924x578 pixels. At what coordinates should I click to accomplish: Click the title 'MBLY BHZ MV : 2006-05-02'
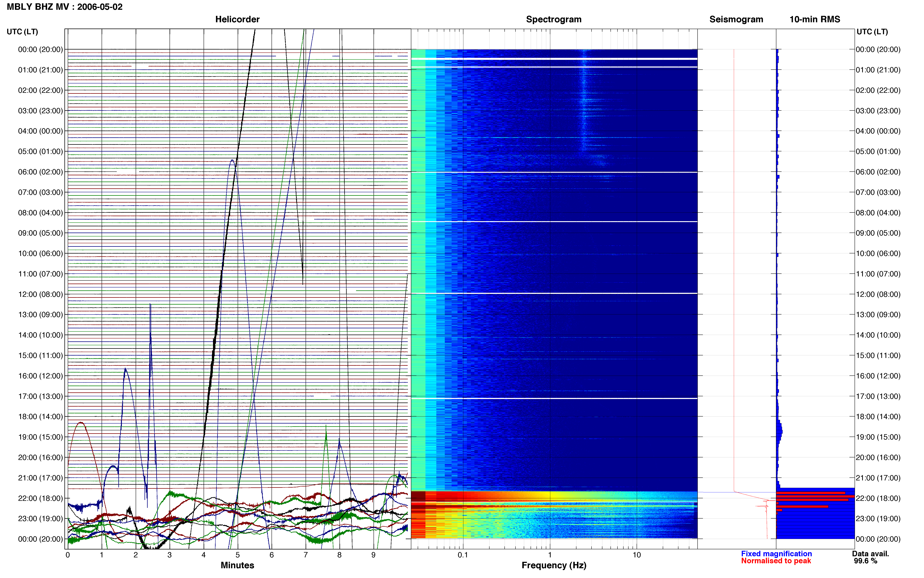[x=65, y=7]
